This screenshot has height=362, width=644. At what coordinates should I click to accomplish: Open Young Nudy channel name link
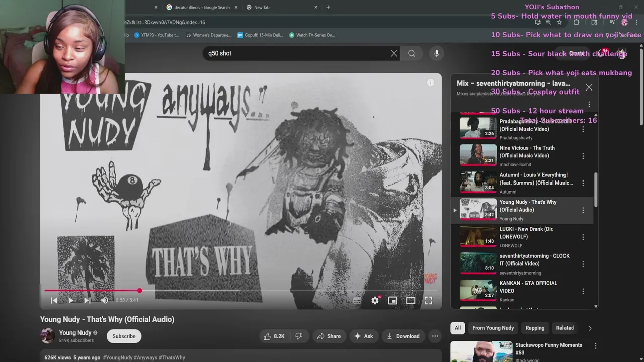pyautogui.click(x=75, y=333)
